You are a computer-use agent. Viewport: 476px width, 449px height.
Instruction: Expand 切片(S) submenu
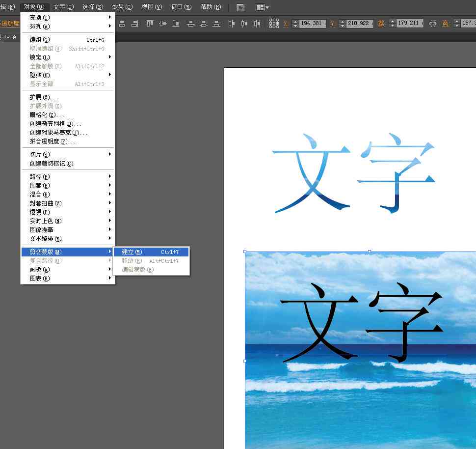tap(68, 155)
